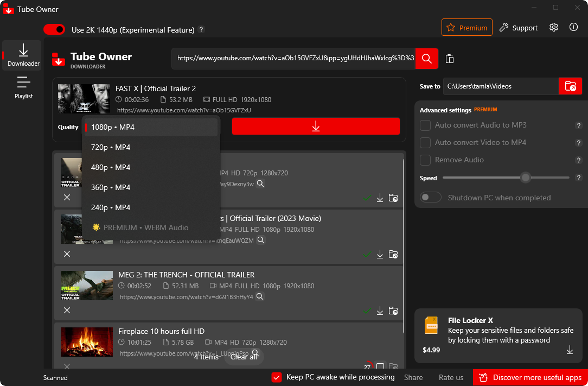Image resolution: width=588 pixels, height=386 pixels.
Task: Open help for the 2K 1440p feature
Action: pos(201,29)
